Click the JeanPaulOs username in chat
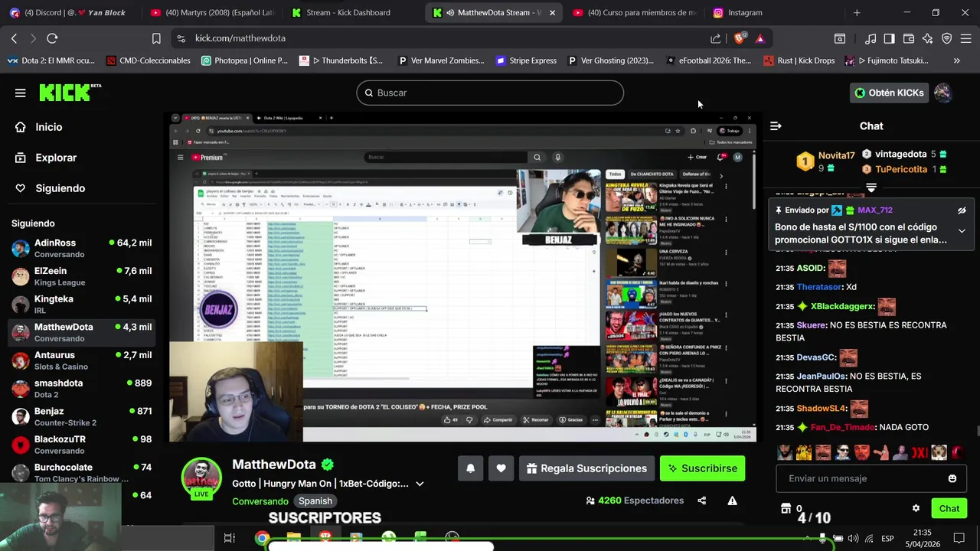This screenshot has height=551, width=980. 822,377
